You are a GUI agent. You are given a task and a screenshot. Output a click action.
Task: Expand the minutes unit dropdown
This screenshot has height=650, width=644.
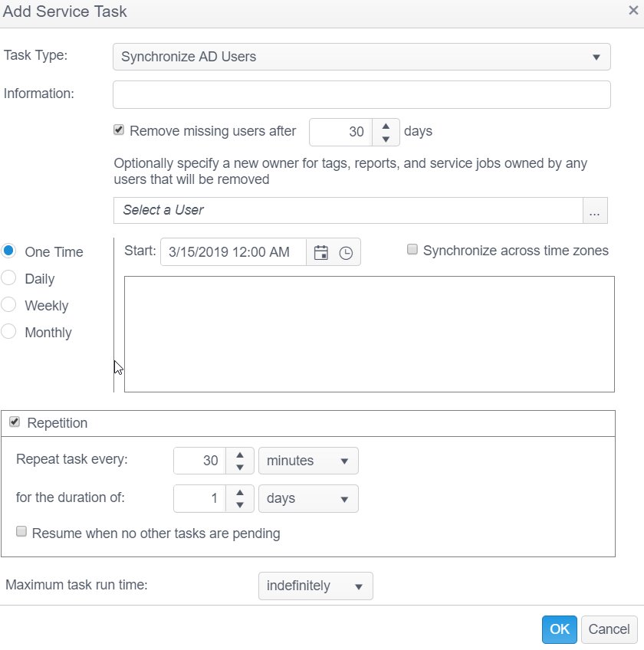[308, 461]
